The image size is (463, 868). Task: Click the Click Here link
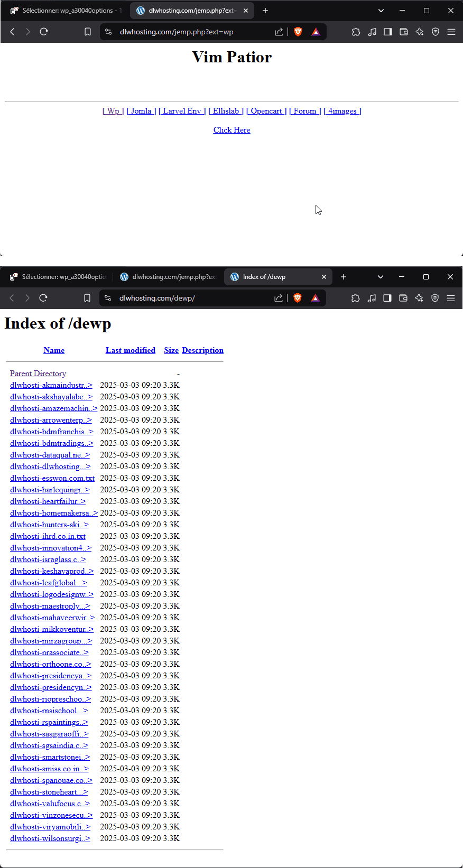point(232,130)
